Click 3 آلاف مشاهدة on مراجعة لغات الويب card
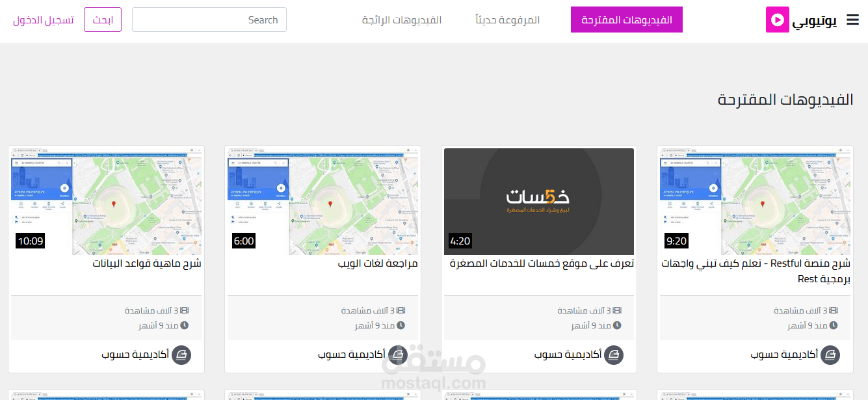The height and width of the screenshot is (400, 868). tap(367, 311)
